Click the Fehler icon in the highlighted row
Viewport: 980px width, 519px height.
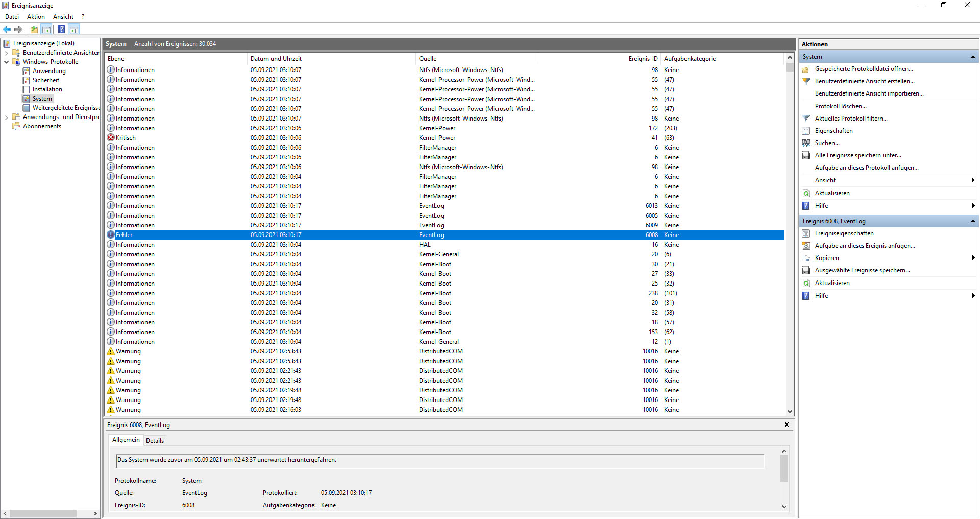coord(111,235)
